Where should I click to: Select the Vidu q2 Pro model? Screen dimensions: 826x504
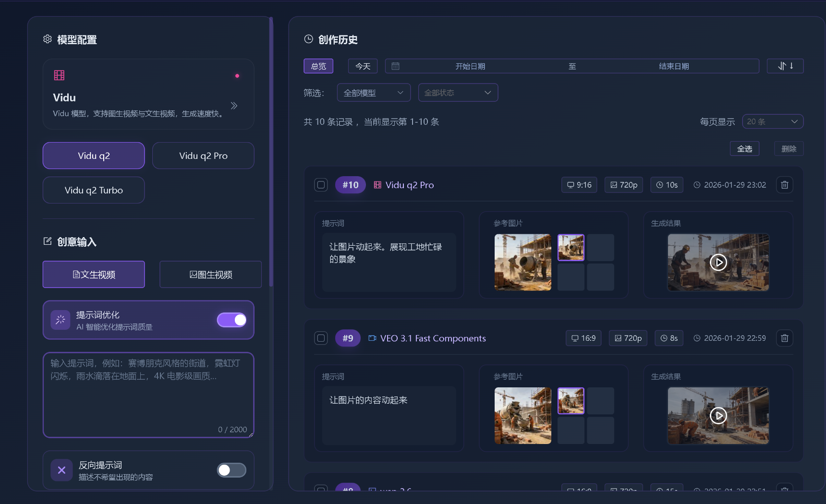[203, 156]
